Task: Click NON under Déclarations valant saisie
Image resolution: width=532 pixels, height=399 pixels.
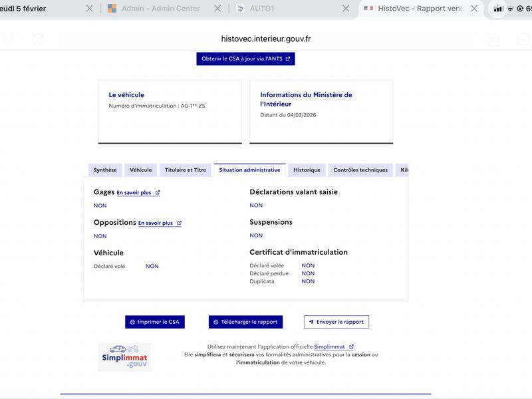Action: (256, 205)
